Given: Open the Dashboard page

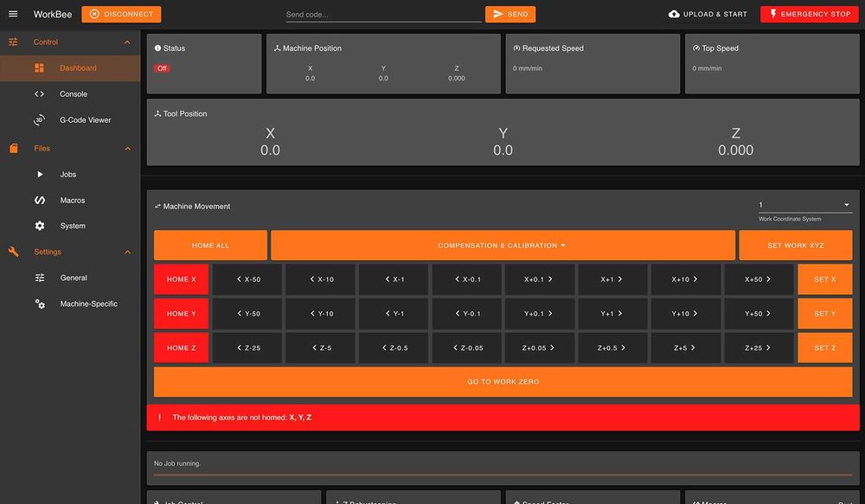Looking at the screenshot, I should pos(70,67).
